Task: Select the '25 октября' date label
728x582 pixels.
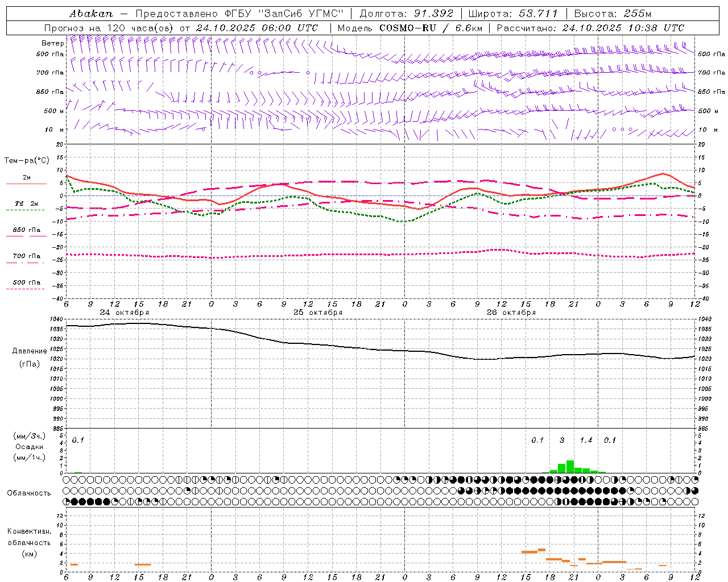Action: coord(318,313)
